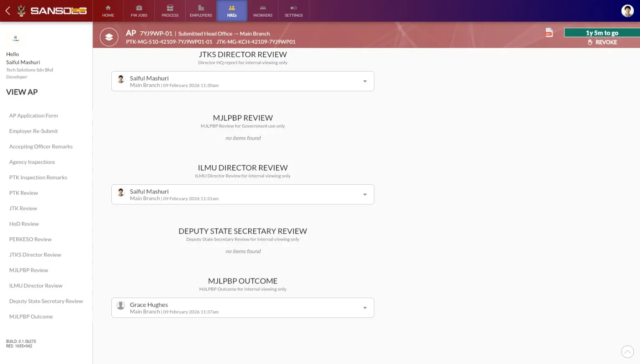The height and width of the screenshot is (364, 640).
Task: Open the Sansoes logo home
Action: coord(52,11)
